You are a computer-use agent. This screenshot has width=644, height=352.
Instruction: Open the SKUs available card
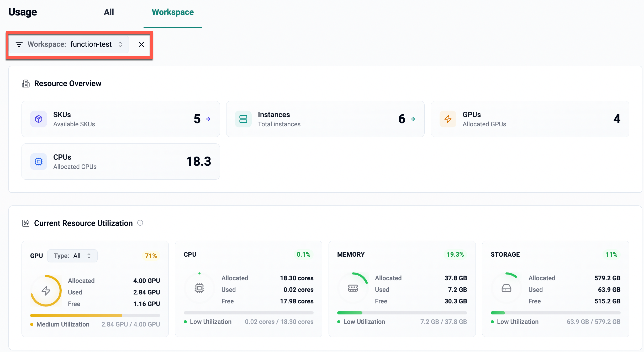coord(120,119)
